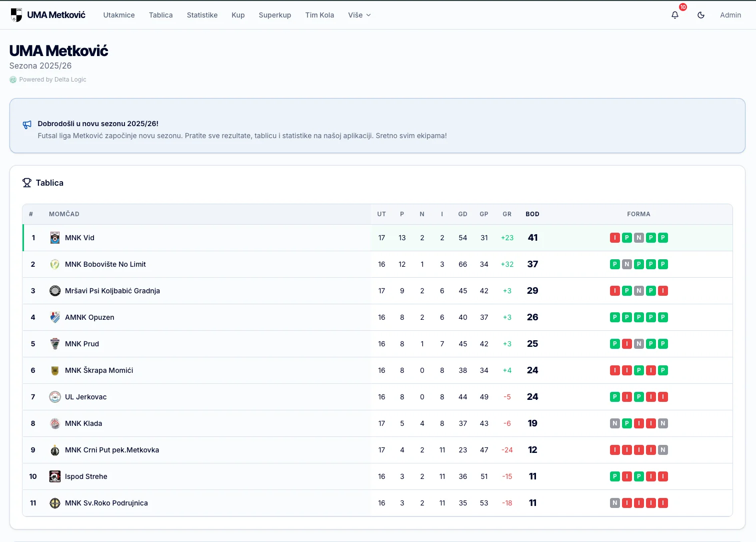Open the notifications bell icon
Screen dimensions: 756x542
675,15
